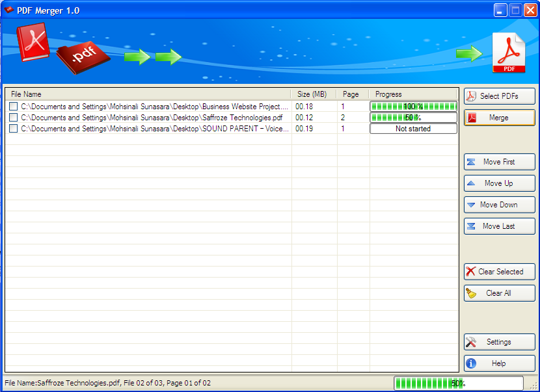Click the Progress column header
Screen dimensions: 540x392
coord(413,94)
